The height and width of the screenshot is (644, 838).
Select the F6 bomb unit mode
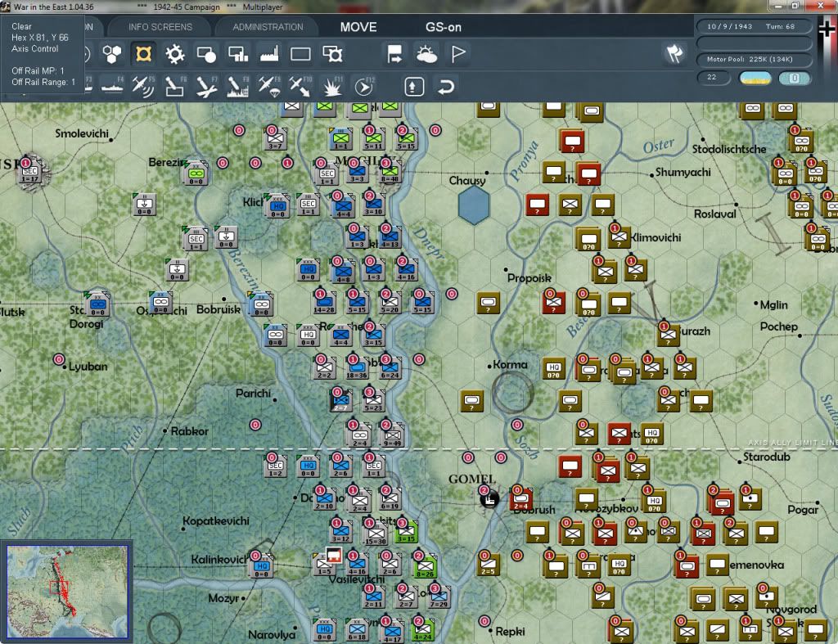tap(175, 87)
